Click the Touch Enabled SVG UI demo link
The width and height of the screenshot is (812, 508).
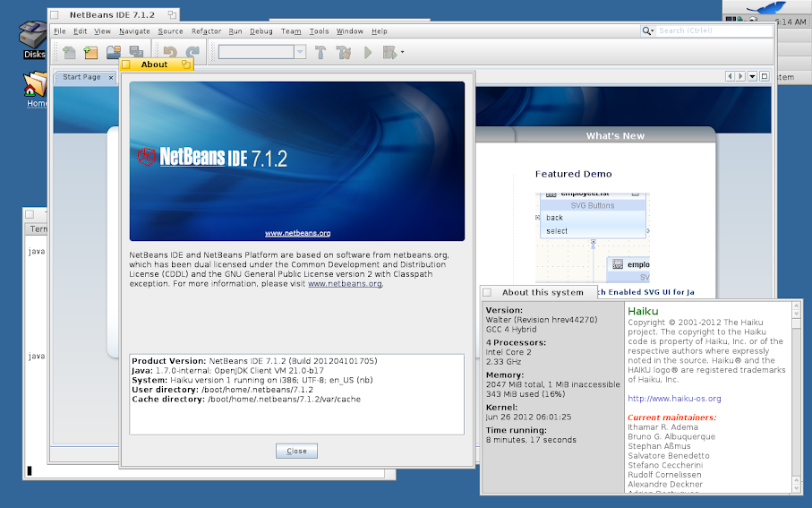pyautogui.click(x=645, y=292)
